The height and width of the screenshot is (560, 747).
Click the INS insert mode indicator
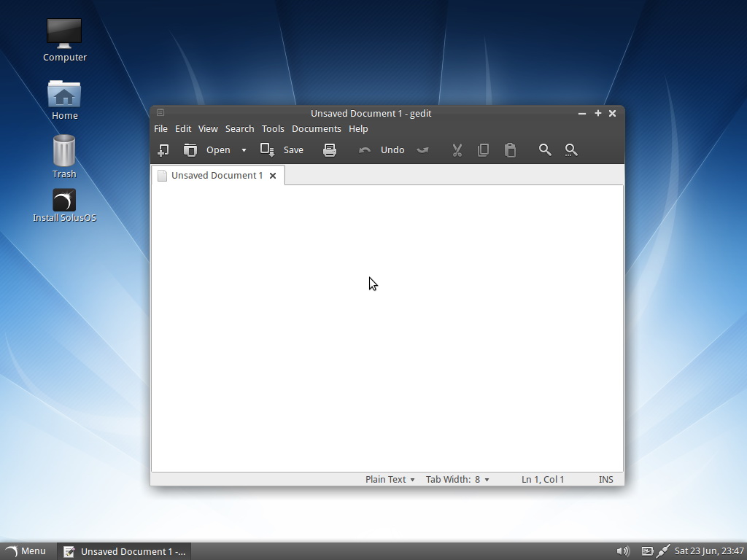click(x=606, y=480)
